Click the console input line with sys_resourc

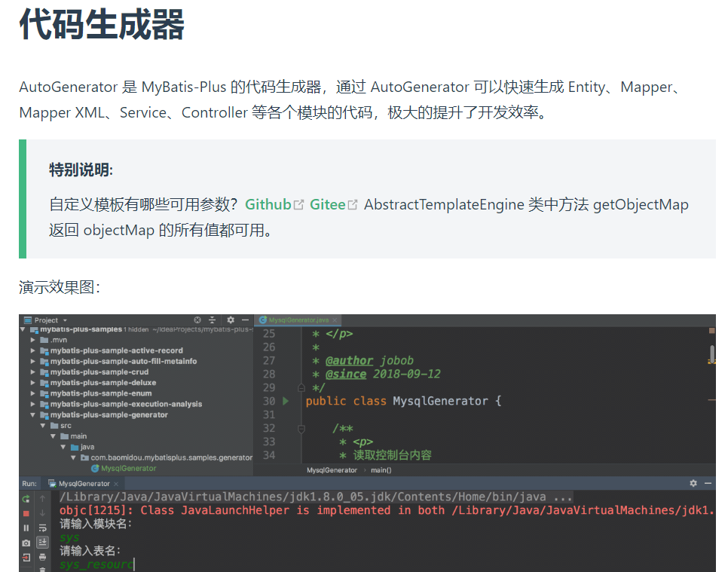click(97, 564)
